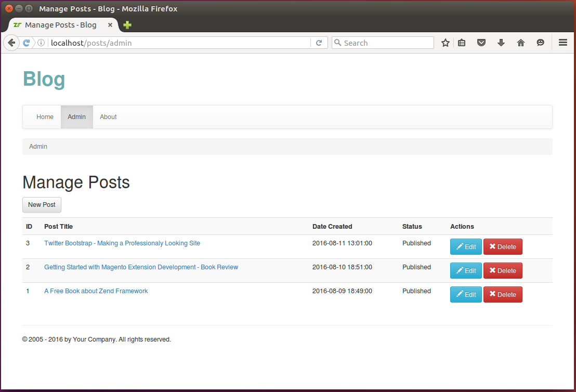
Task: Click the Blog site title
Action: tap(44, 79)
